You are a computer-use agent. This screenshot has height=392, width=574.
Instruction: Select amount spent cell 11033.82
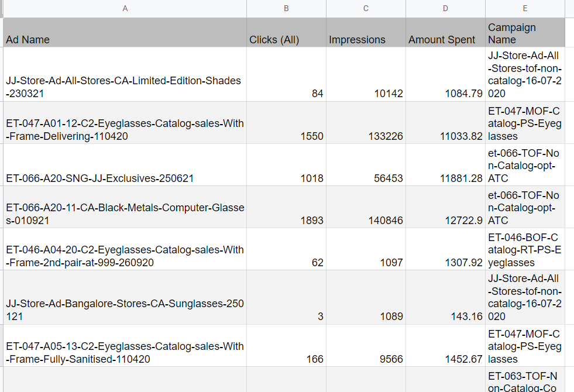(x=445, y=123)
